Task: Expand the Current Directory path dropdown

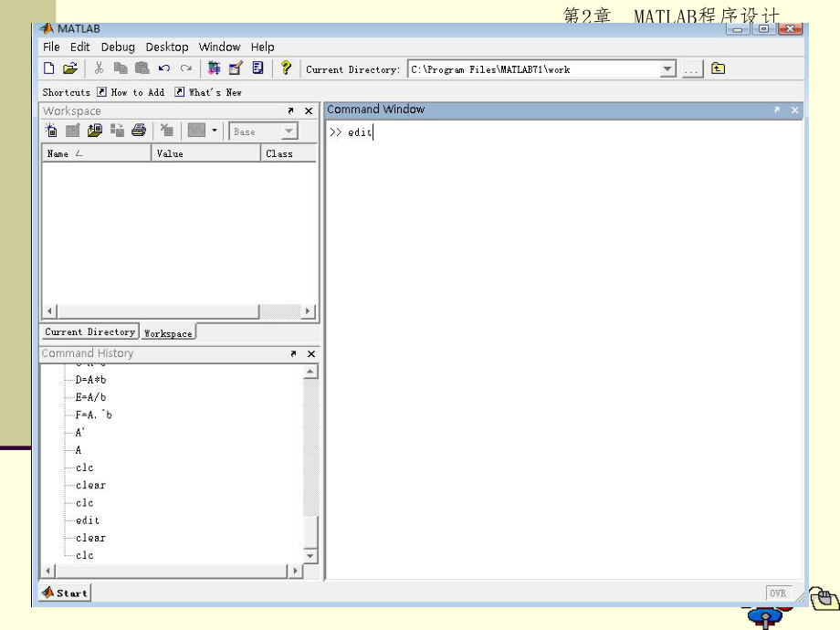Action: [667, 69]
